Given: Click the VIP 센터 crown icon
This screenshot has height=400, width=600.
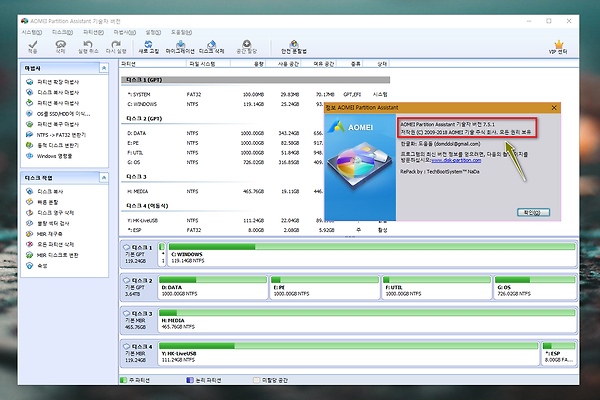Looking at the screenshot, I should [560, 46].
